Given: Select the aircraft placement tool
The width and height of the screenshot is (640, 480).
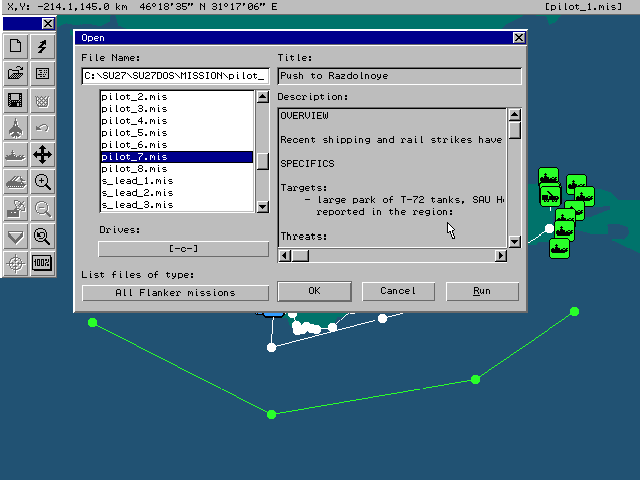Looking at the screenshot, I should click(15, 128).
